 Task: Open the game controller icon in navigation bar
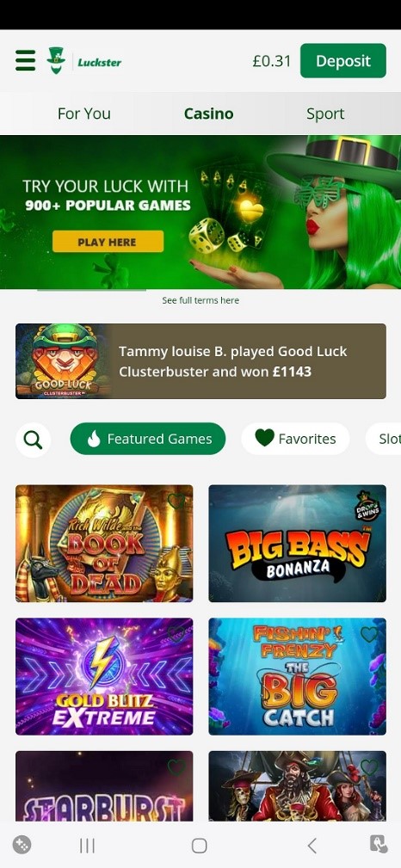22,845
